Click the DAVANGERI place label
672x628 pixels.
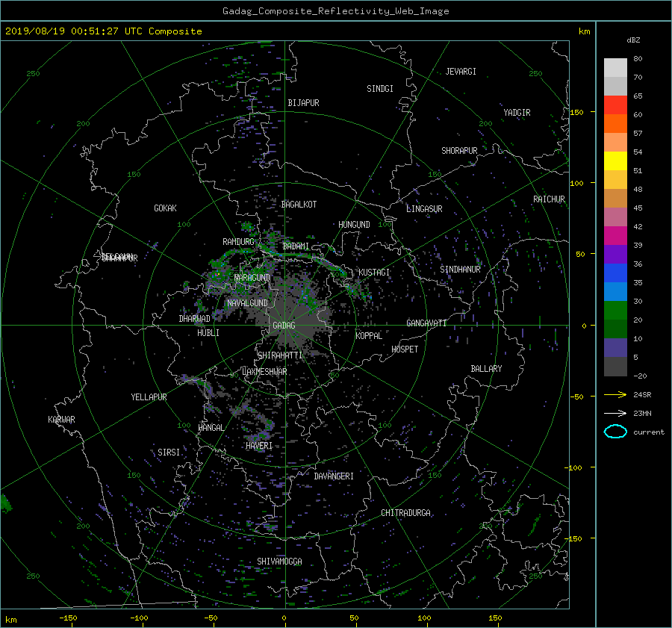tap(334, 476)
